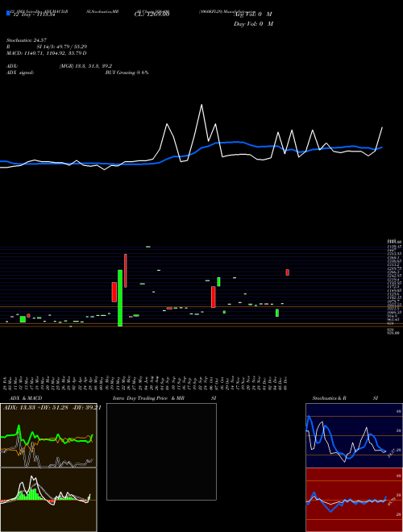This screenshot has width=403, height=532.
Task: Click the tallest green candlestick in the chart
Action: click(x=120, y=298)
